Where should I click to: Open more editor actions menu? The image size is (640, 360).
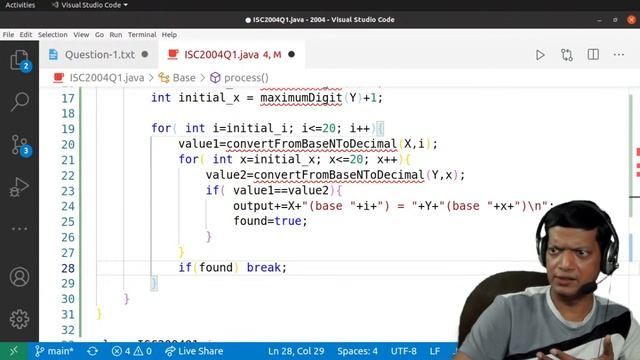[619, 54]
